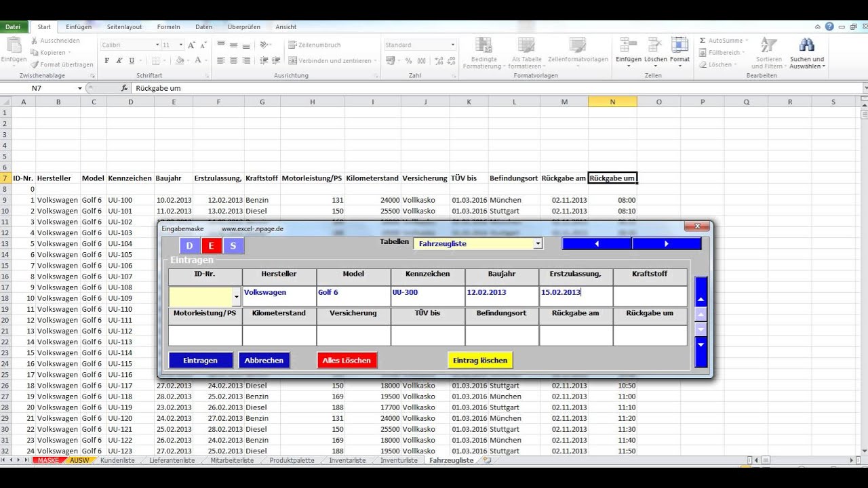Click the decrease indent icon
This screenshot has width=868, height=488.
click(x=264, y=60)
